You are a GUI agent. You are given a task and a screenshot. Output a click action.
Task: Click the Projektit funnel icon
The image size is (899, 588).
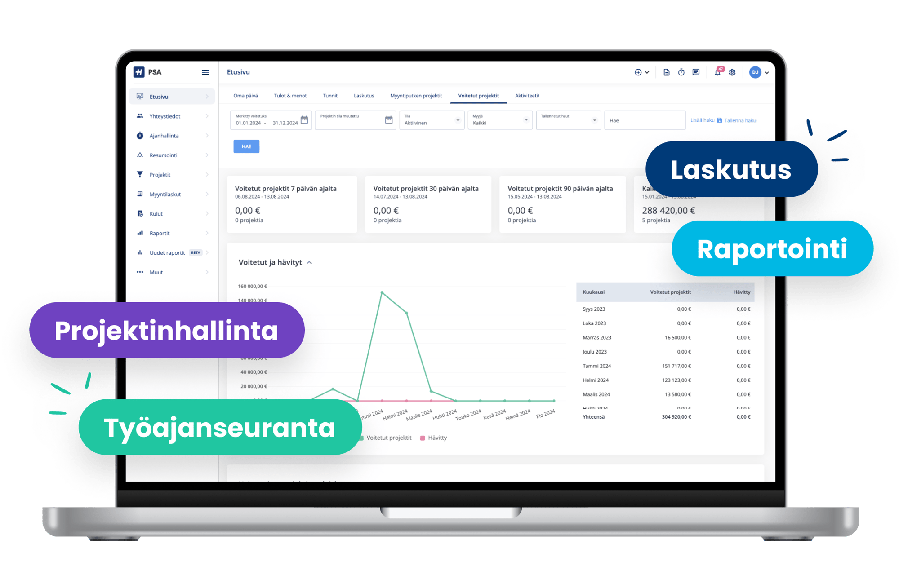pos(140,174)
